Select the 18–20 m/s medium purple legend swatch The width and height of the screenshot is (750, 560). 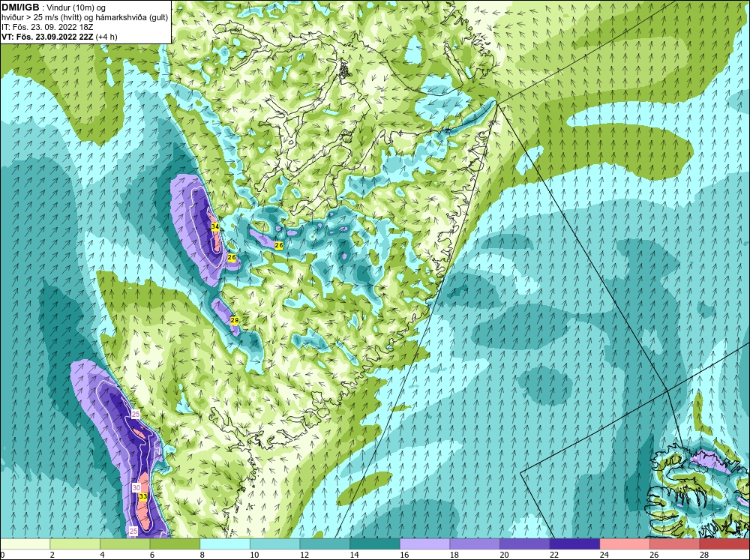tap(475, 544)
